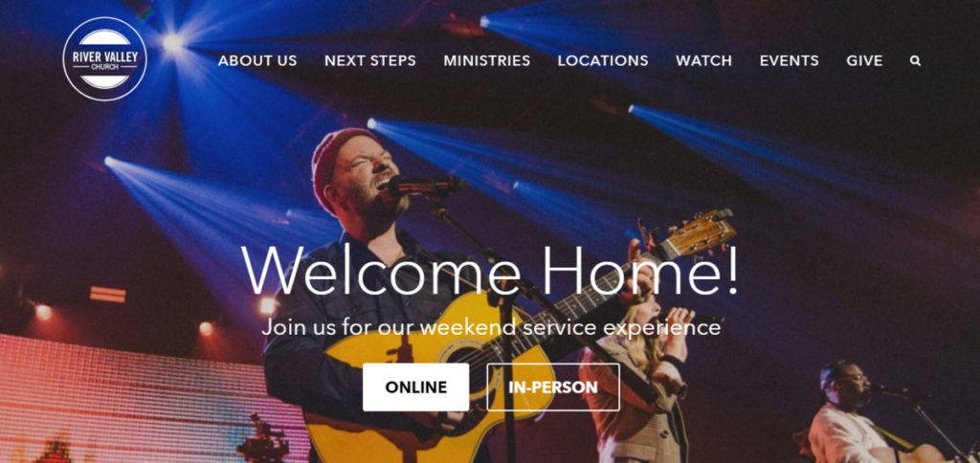Open the Next Steps navigation item
Image resolution: width=980 pixels, height=463 pixels.
coord(370,60)
